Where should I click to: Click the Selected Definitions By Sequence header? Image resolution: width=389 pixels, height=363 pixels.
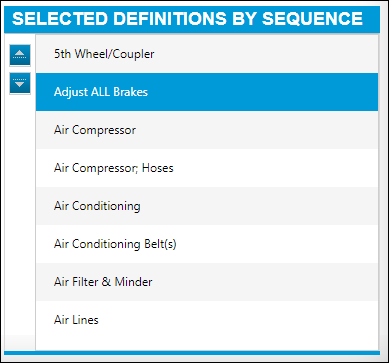pos(192,19)
